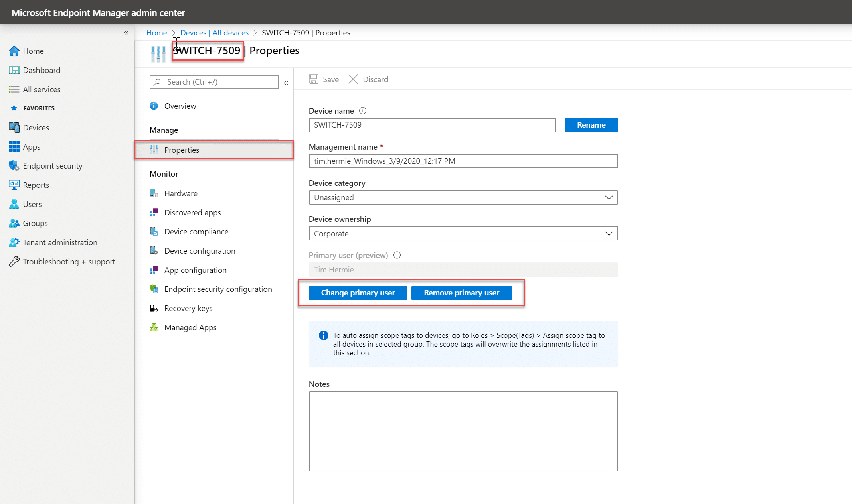Click the Apps grid icon
The image size is (852, 504).
[14, 147]
